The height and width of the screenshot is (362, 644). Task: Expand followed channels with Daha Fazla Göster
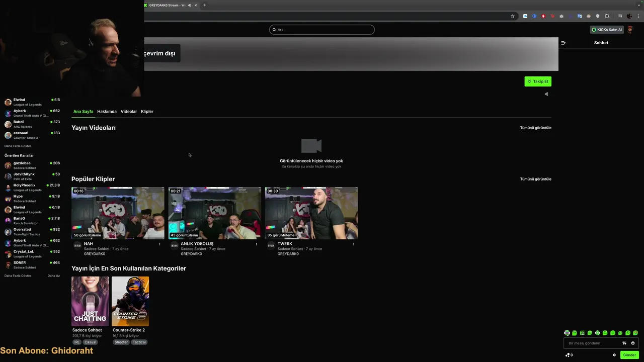click(x=18, y=146)
